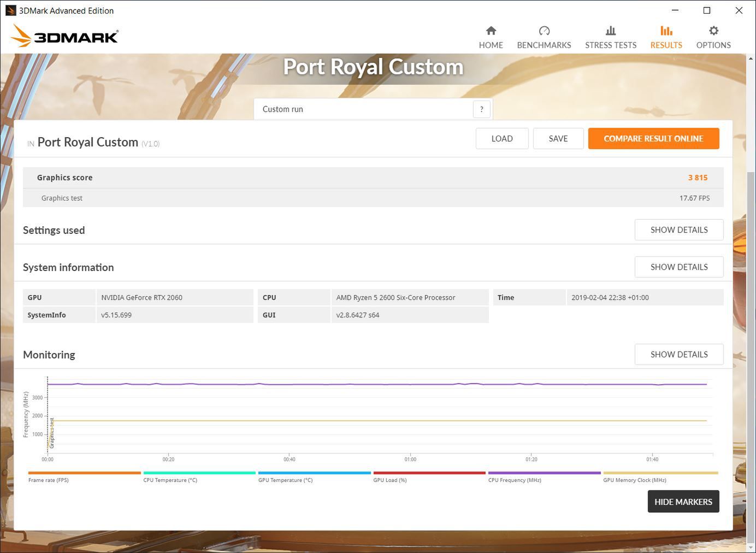This screenshot has height=553, width=756.
Task: Click the purple CPU Frequency color bar
Action: pos(544,473)
